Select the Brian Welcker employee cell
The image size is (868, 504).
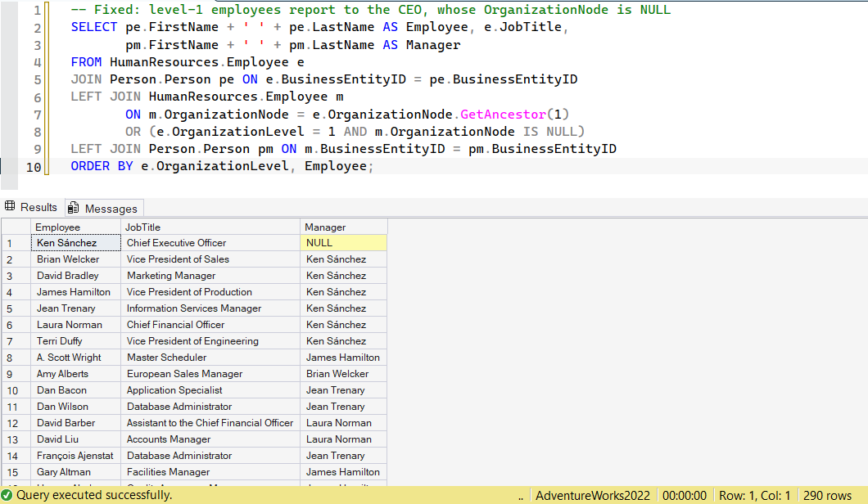[76, 259]
